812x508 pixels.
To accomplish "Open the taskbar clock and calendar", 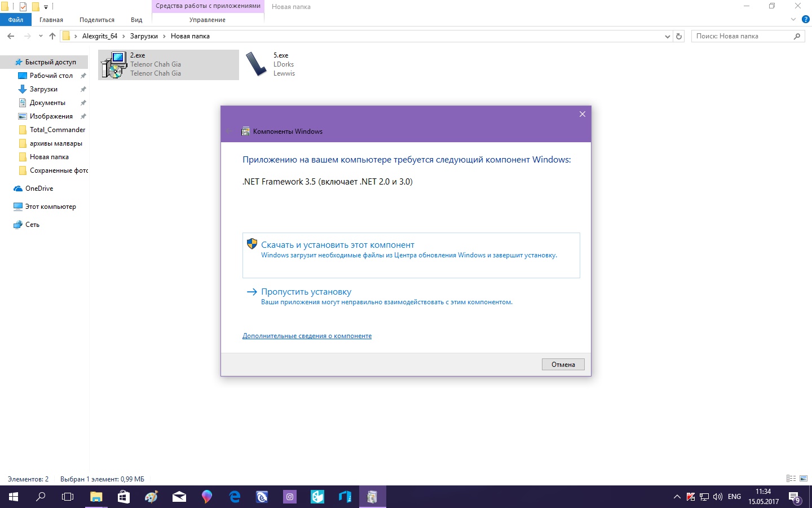I will click(764, 497).
